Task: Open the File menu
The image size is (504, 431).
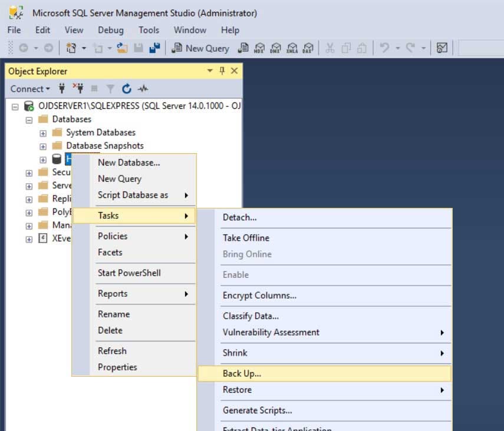Action: coord(14,30)
